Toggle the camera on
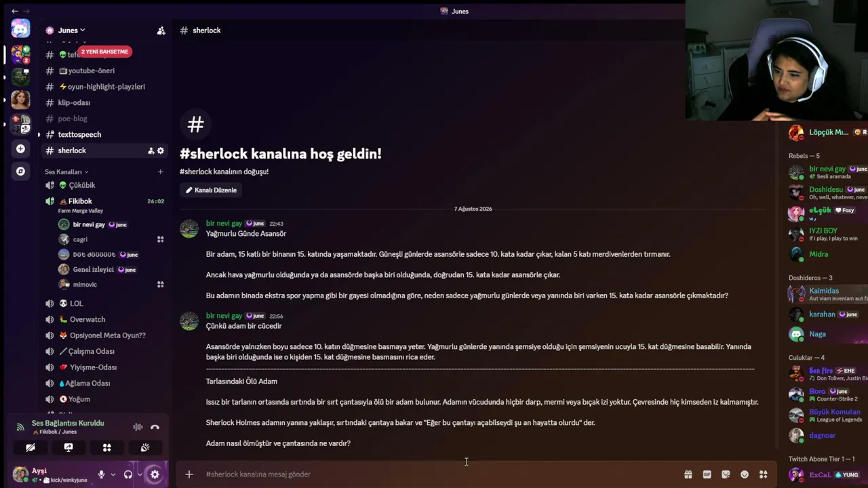Viewport: 868px width, 488px height. (31, 447)
